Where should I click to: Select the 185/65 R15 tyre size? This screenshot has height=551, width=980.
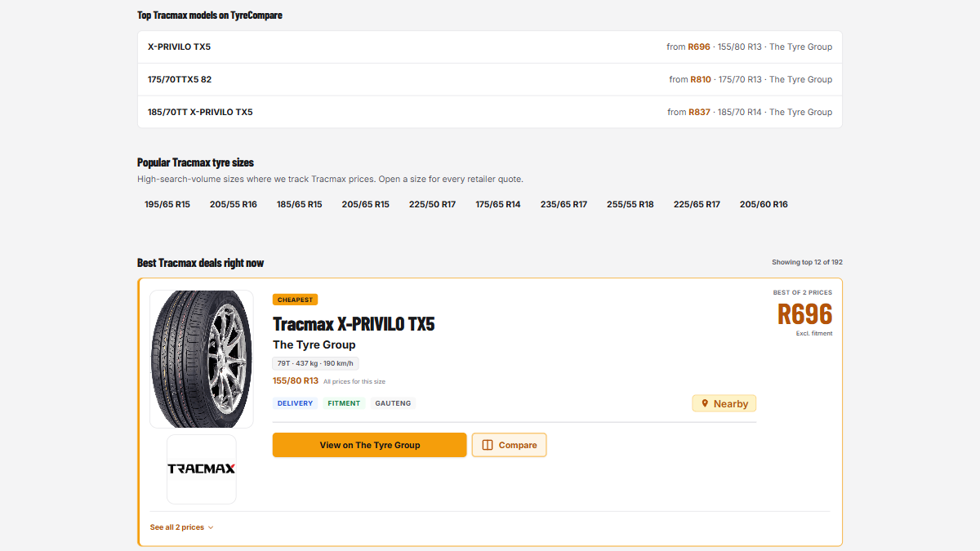click(x=300, y=204)
